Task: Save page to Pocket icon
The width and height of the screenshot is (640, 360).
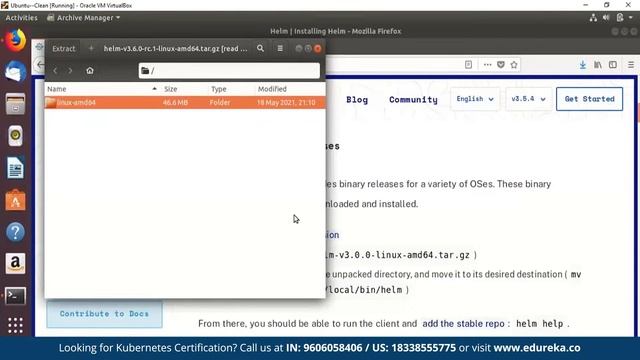Action: [x=501, y=65]
